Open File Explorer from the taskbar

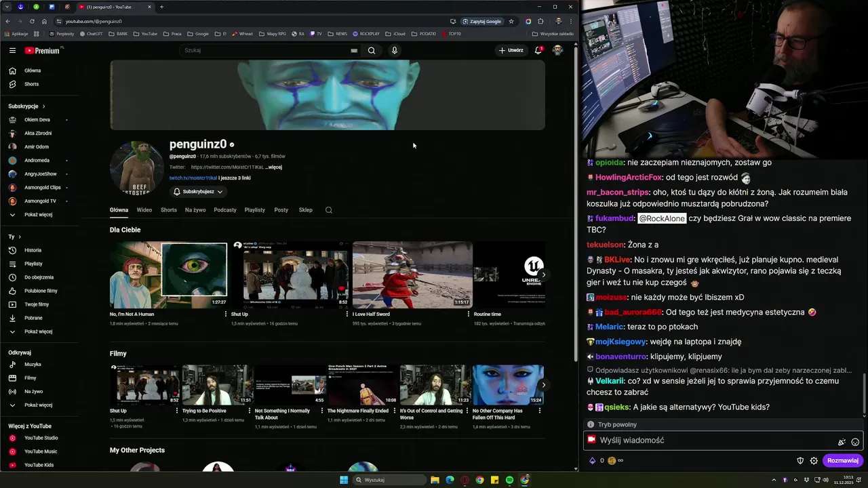tap(435, 480)
